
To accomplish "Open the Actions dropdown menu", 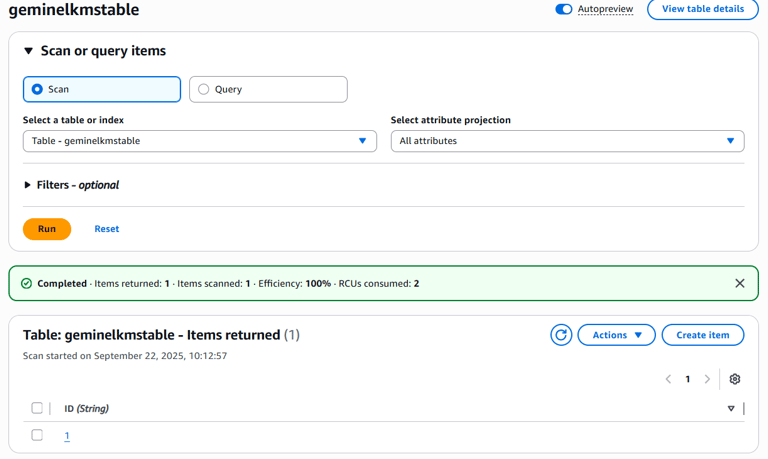I will (x=617, y=335).
